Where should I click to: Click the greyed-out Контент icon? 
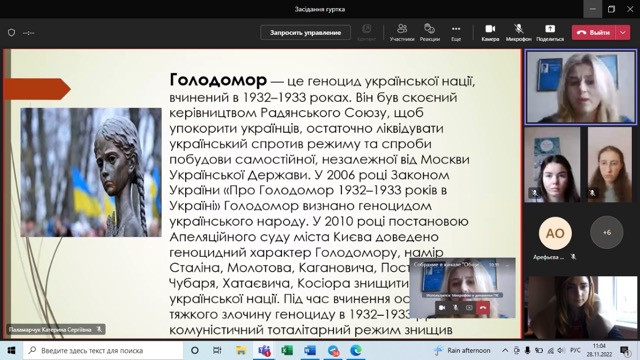367,33
